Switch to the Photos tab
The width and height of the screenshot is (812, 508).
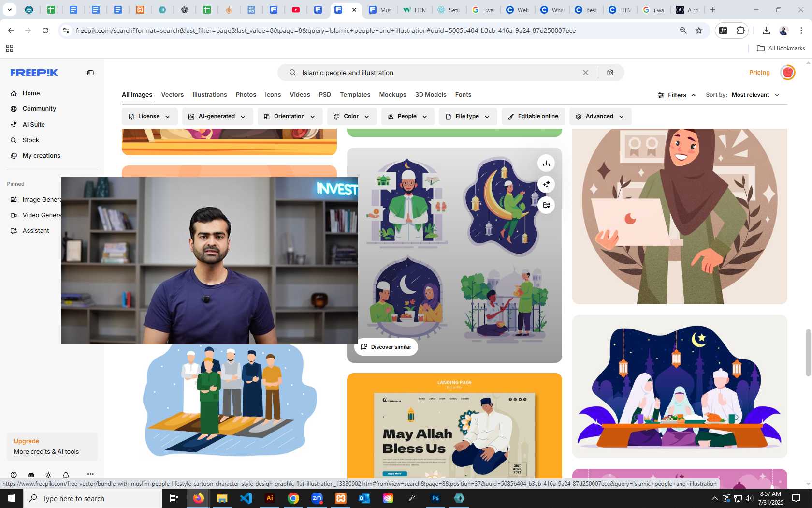246,95
